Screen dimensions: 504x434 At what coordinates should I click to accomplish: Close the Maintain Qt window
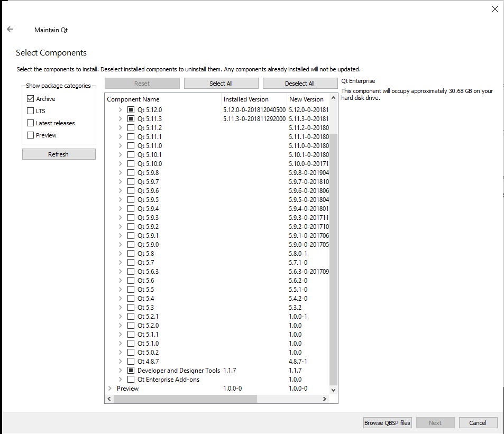coord(494,9)
